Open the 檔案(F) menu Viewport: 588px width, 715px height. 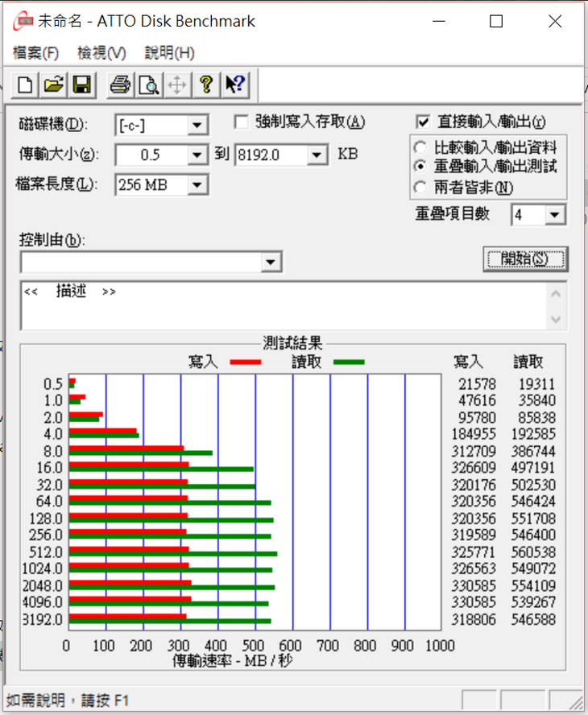tap(36, 53)
